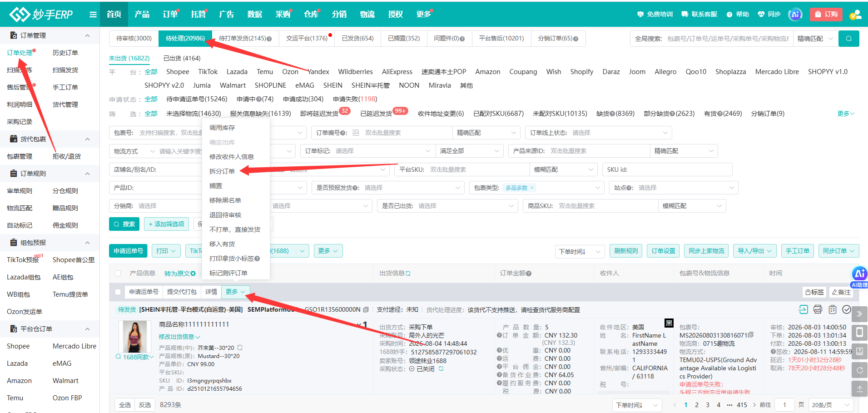Click the help-book icon on the right panel
Screen dimensions: 868x413
click(x=859, y=351)
